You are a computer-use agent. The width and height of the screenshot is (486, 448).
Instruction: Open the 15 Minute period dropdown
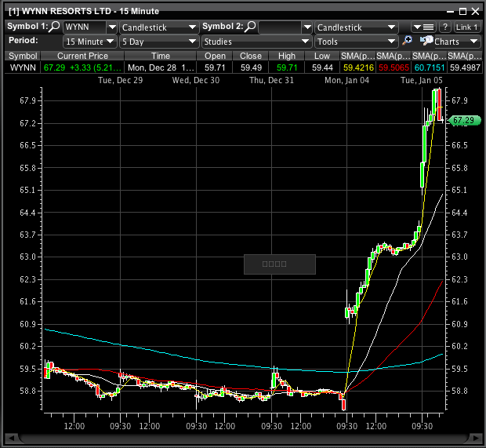click(111, 42)
